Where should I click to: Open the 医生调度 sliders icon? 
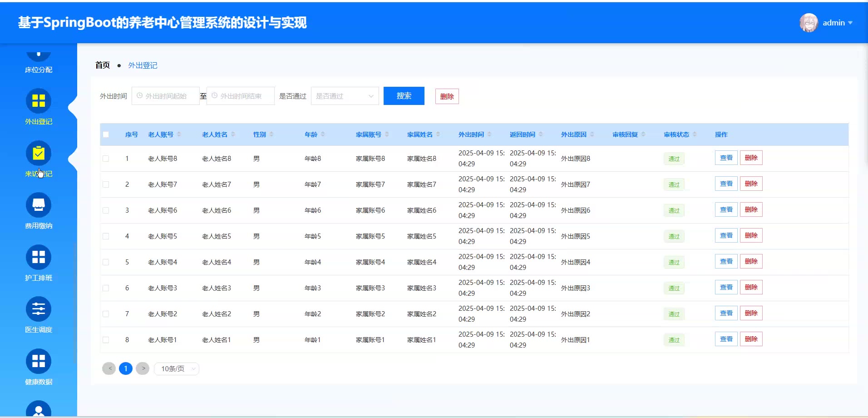coord(39,309)
